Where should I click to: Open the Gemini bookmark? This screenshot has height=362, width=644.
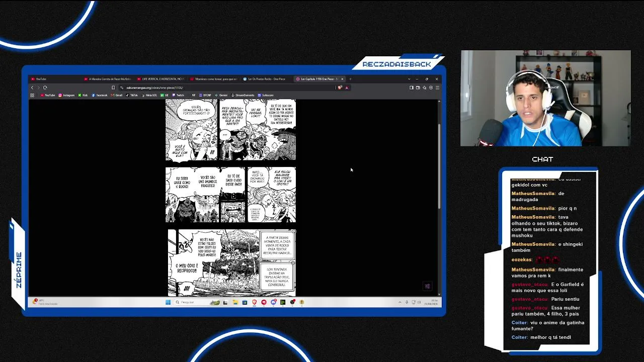[x=221, y=95]
